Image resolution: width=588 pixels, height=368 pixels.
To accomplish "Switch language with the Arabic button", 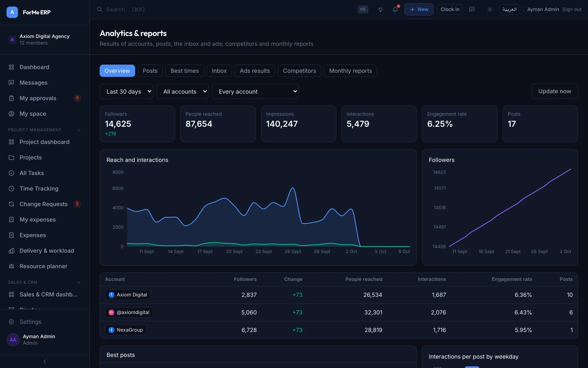I will click(x=509, y=9).
